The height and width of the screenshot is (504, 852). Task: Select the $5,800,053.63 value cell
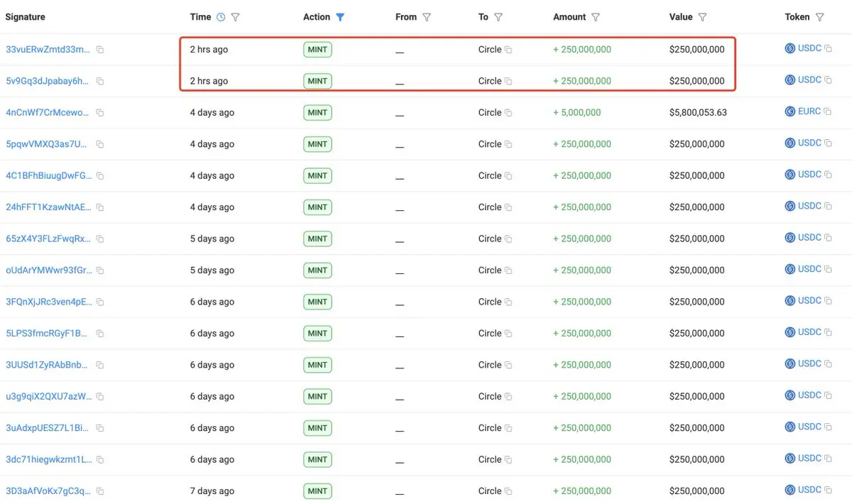tap(698, 112)
